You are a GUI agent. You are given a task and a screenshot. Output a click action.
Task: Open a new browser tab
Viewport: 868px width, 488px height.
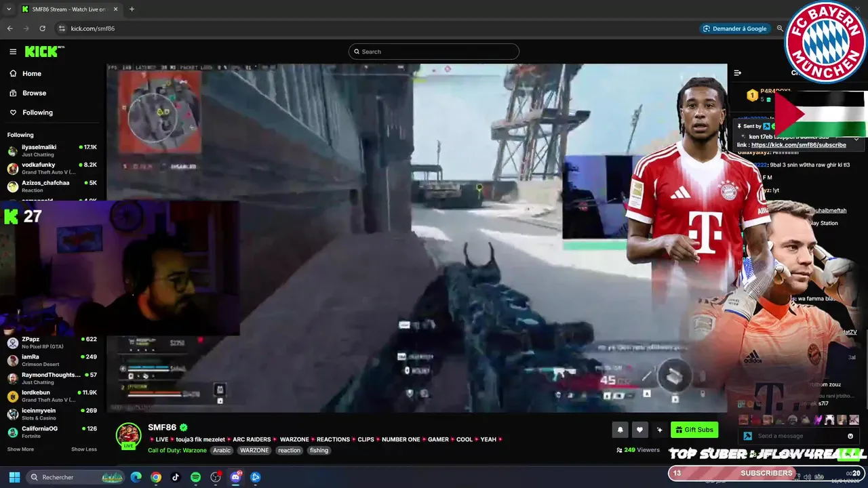pyautogui.click(x=132, y=9)
